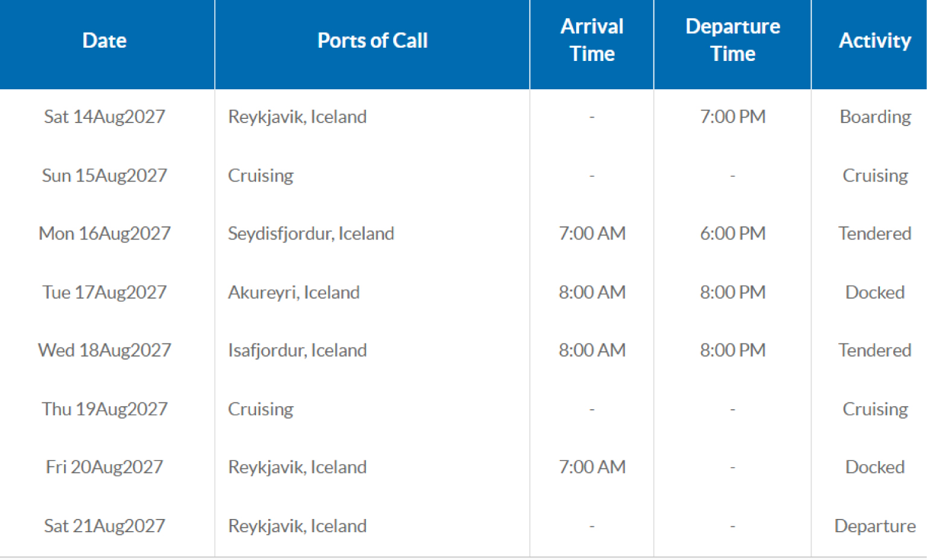Screen dimensions: 927x560
Task: Select the Arrival Time column header
Action: (592, 40)
